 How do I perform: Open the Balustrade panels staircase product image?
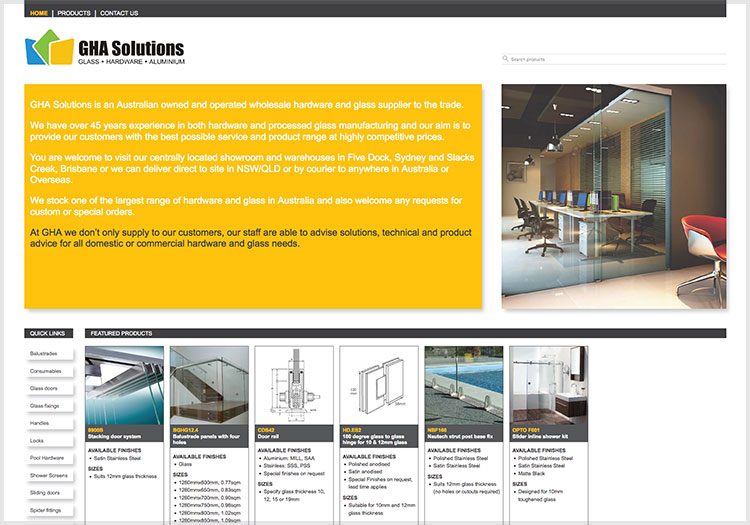point(209,385)
